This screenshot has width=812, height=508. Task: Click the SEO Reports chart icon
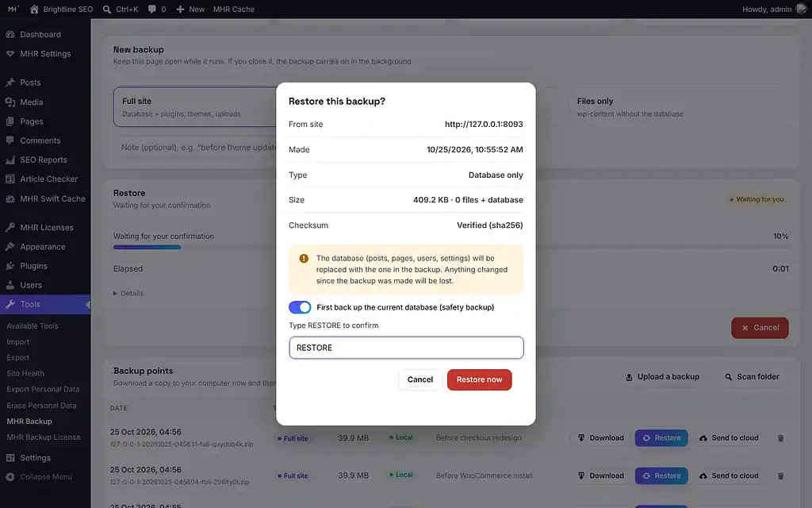[10, 160]
